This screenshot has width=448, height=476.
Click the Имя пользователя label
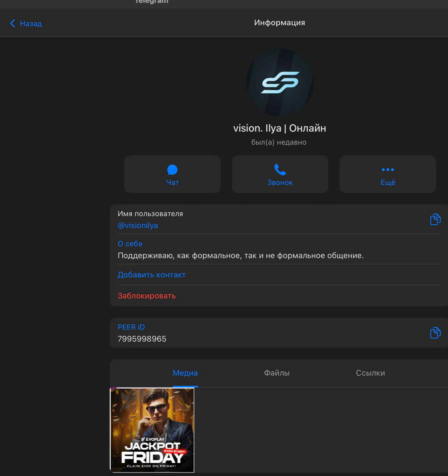[150, 214]
